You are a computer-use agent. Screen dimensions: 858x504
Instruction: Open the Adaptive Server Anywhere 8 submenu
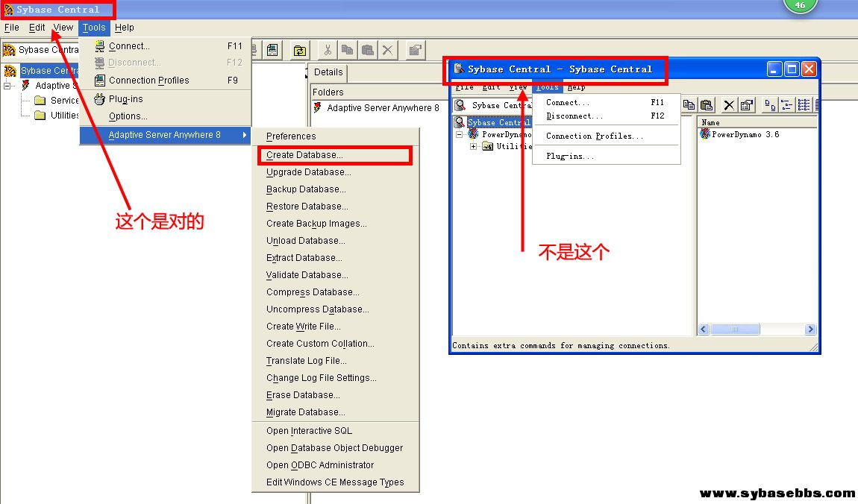tap(165, 135)
